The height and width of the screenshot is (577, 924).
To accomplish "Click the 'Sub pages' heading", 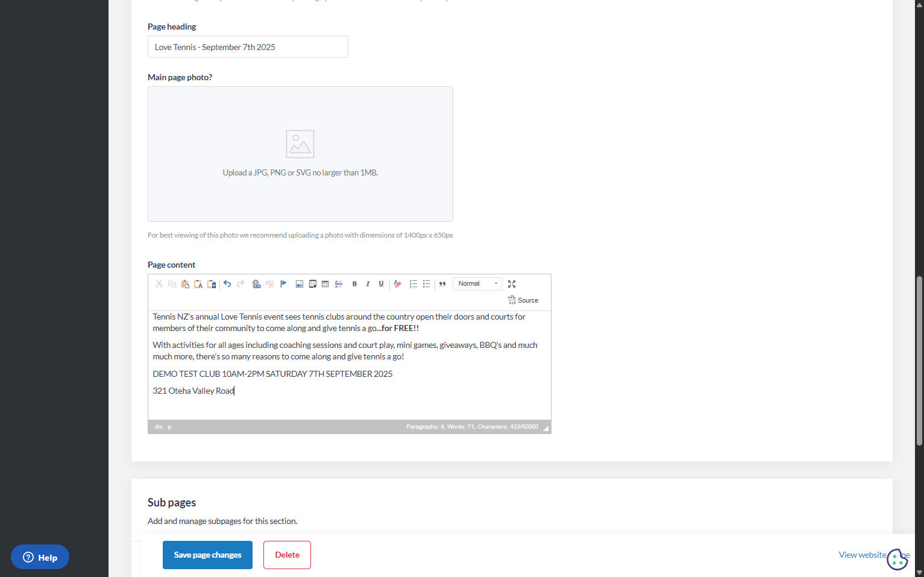I will pyautogui.click(x=172, y=503).
